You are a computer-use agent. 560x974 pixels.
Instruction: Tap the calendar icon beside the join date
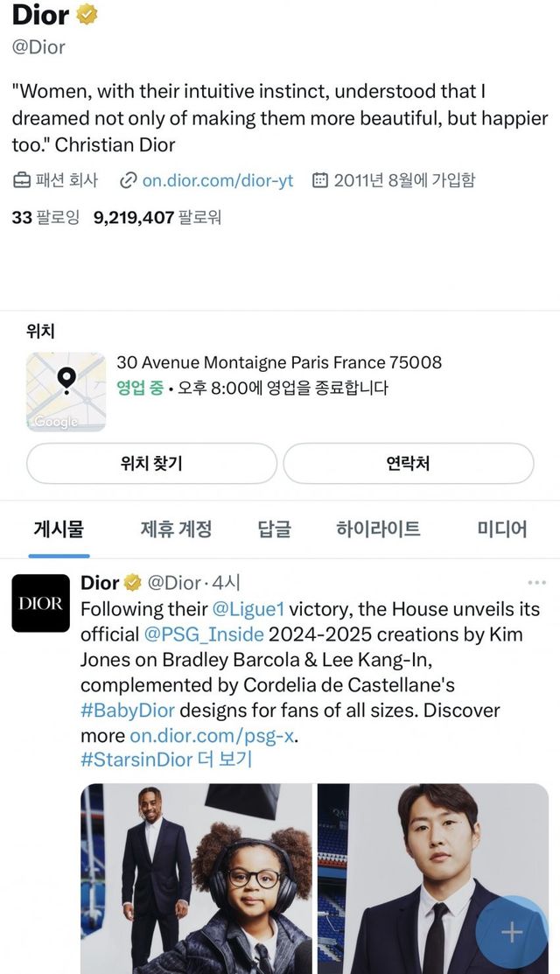coord(320,181)
